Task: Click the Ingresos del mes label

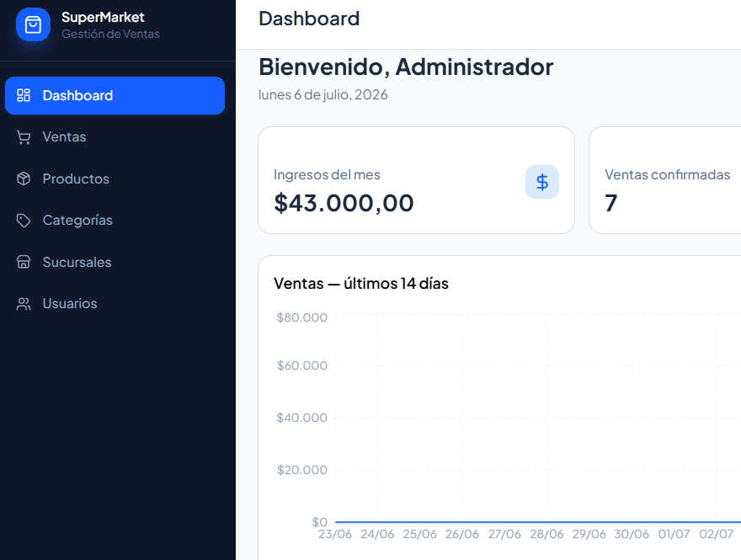Action: 327,174
